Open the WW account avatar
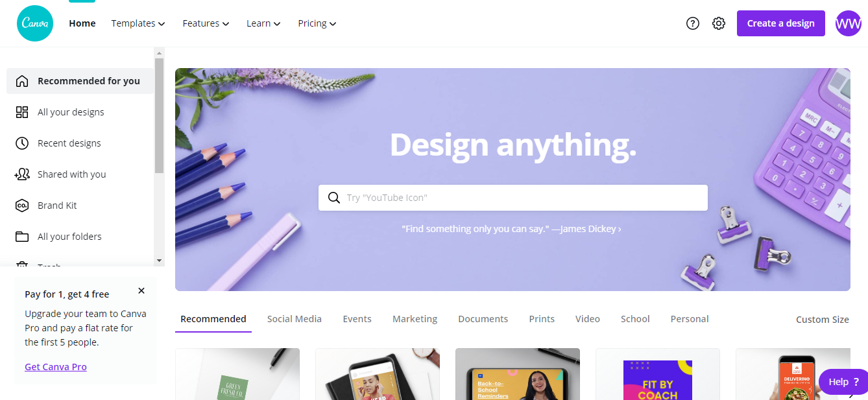The width and height of the screenshot is (868, 400). (849, 23)
